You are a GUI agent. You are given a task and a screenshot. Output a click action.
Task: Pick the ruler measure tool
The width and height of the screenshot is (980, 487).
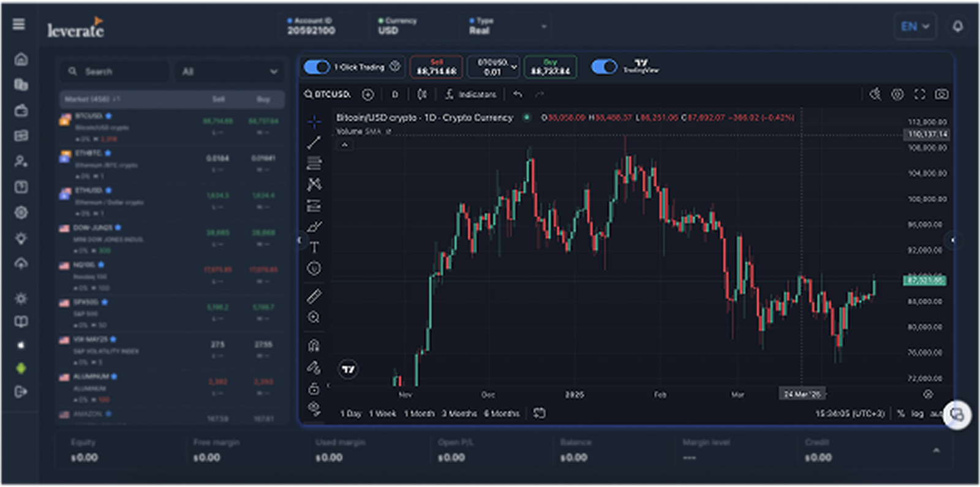pos(314,296)
